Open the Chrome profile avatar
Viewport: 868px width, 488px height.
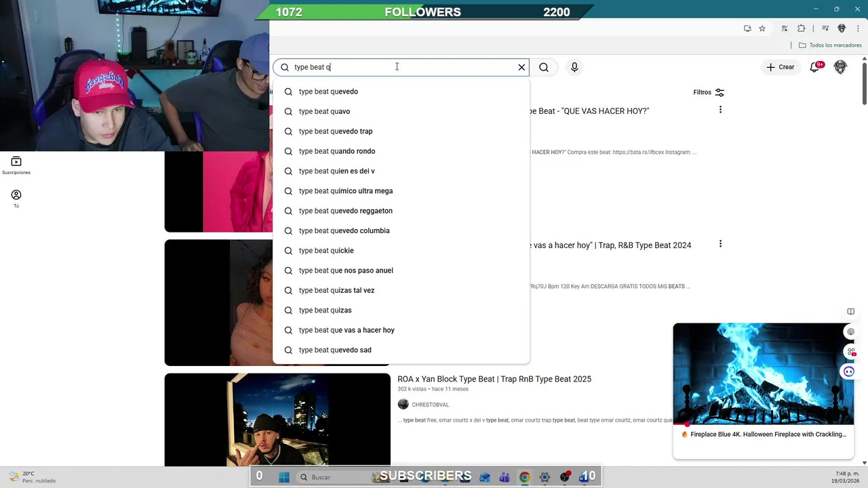click(x=842, y=28)
